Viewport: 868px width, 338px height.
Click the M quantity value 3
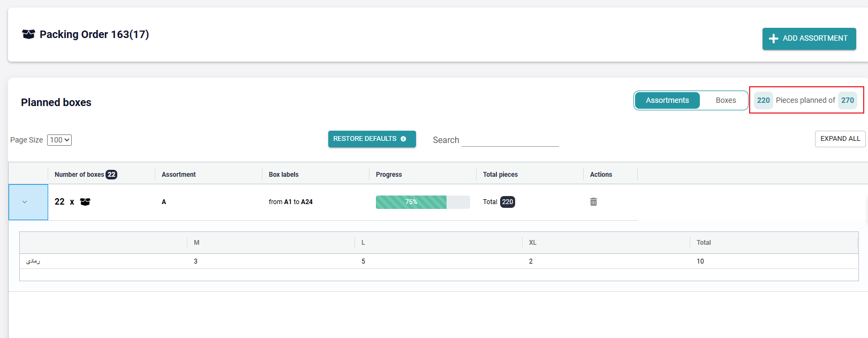coord(195,261)
